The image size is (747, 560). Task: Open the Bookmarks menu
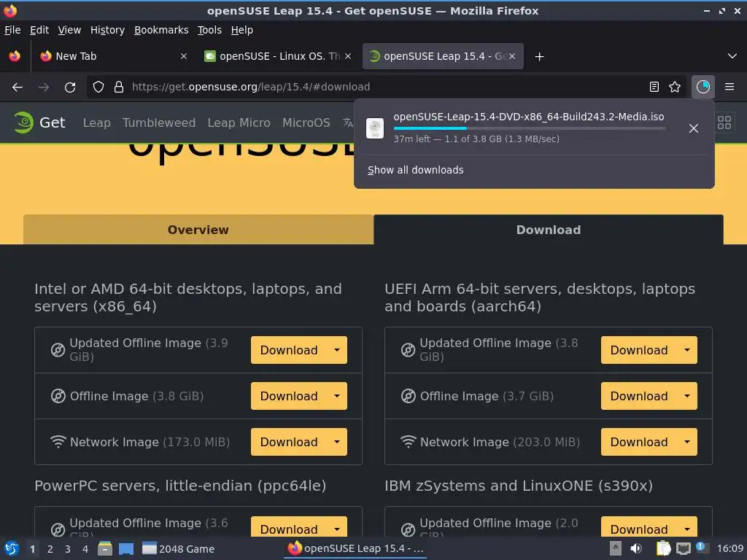coord(161,30)
